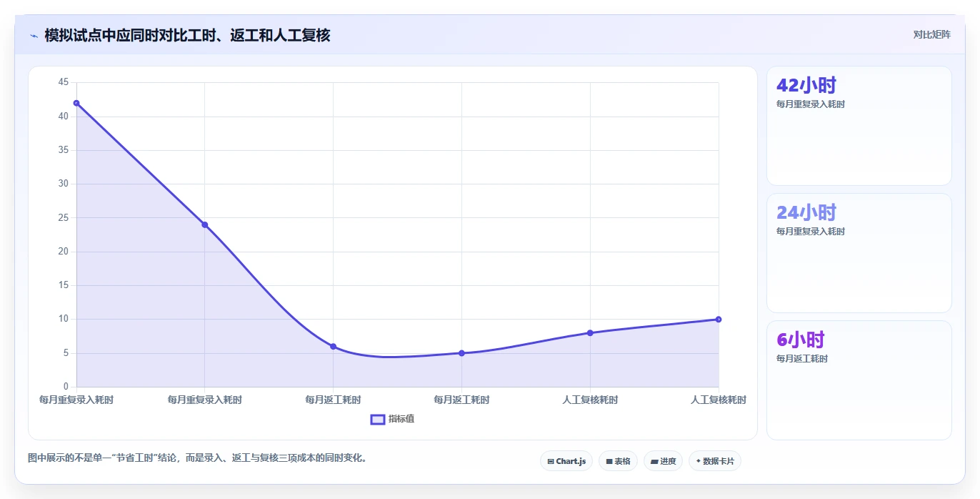
Task: Click the y-axis tick label 40
Action: coord(64,117)
